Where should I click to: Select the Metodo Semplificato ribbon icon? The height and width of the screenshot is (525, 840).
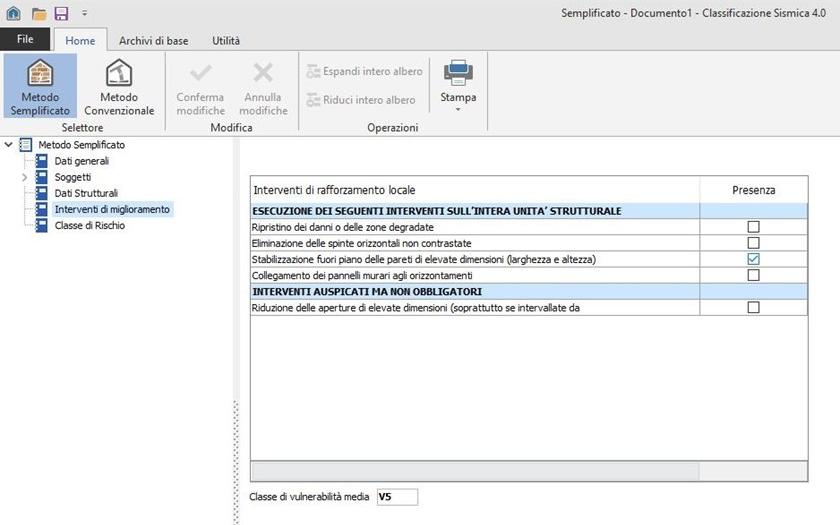click(40, 75)
